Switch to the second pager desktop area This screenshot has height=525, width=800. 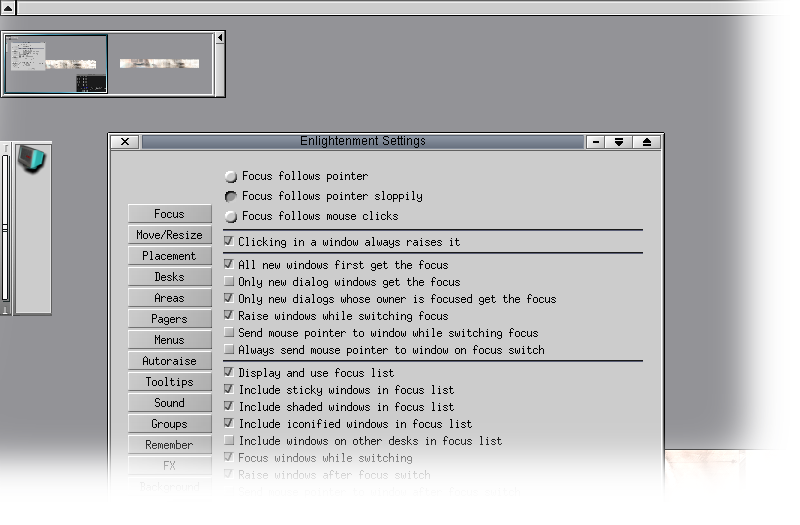(160, 64)
